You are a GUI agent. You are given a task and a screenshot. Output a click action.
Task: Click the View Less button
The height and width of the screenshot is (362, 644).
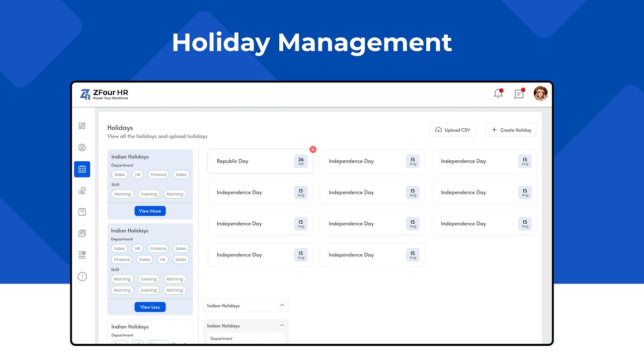pos(150,307)
